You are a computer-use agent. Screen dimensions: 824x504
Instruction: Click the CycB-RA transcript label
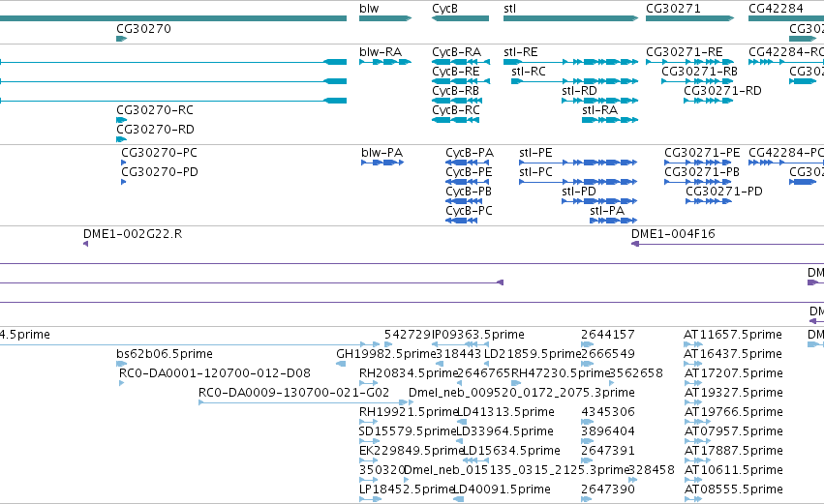point(457,52)
